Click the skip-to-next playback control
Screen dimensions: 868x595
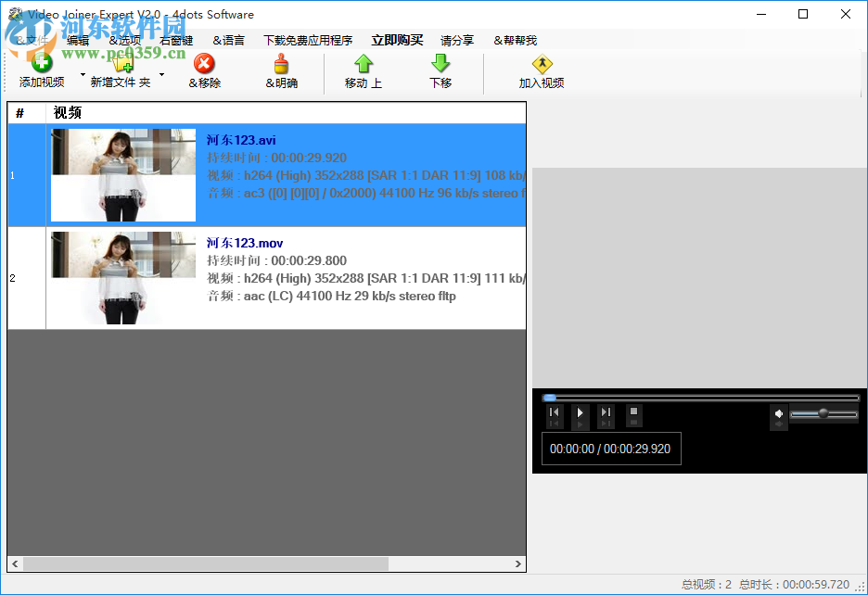(606, 412)
